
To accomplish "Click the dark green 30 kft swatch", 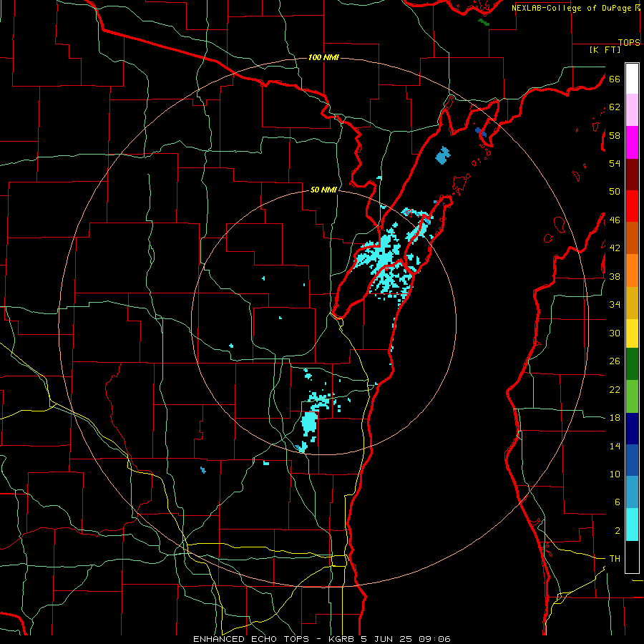I will click(632, 364).
